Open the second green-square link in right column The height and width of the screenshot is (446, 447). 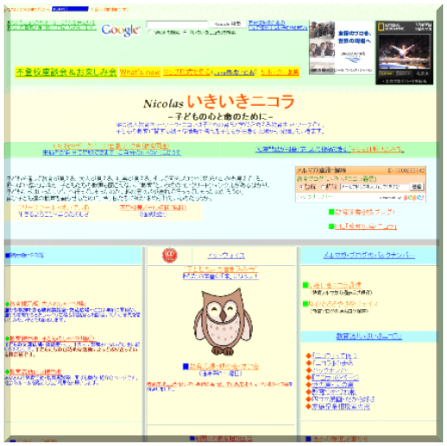pyautogui.click(x=343, y=304)
